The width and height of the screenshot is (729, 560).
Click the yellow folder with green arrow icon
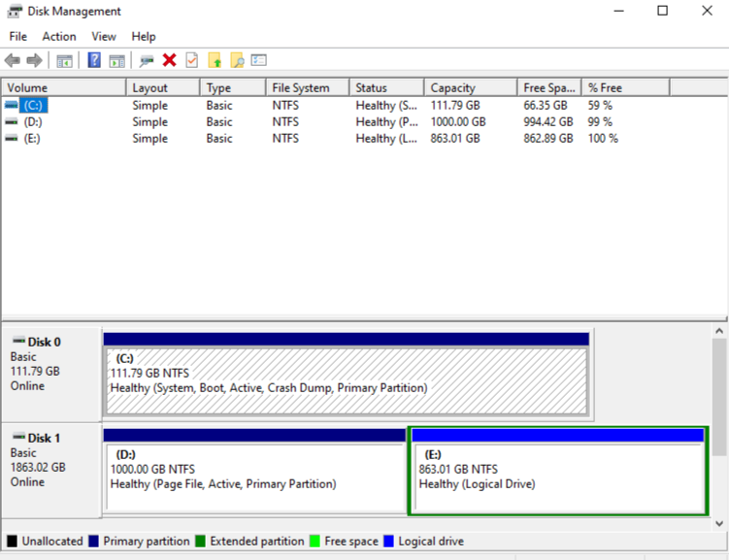coord(215,60)
